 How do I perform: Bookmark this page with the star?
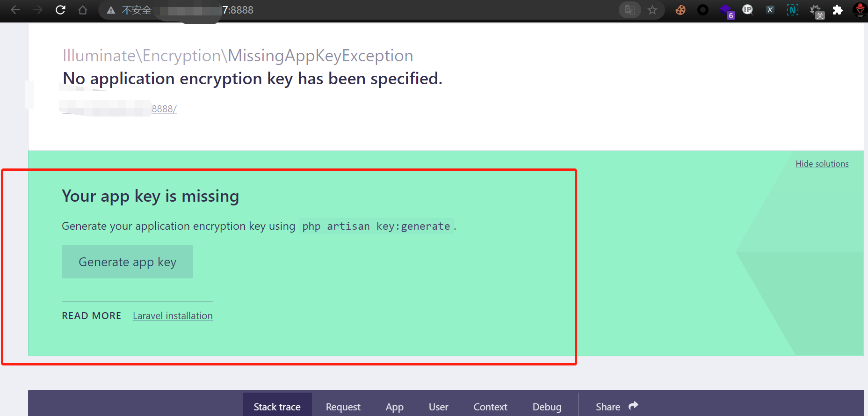pos(652,10)
